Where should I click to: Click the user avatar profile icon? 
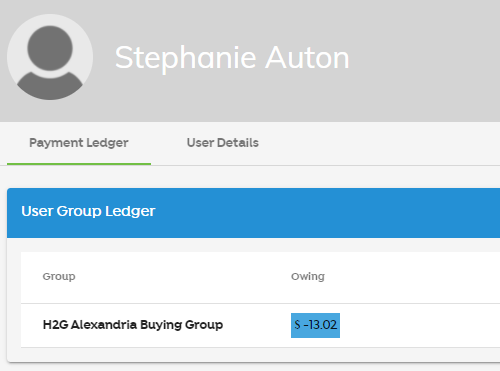(x=50, y=57)
